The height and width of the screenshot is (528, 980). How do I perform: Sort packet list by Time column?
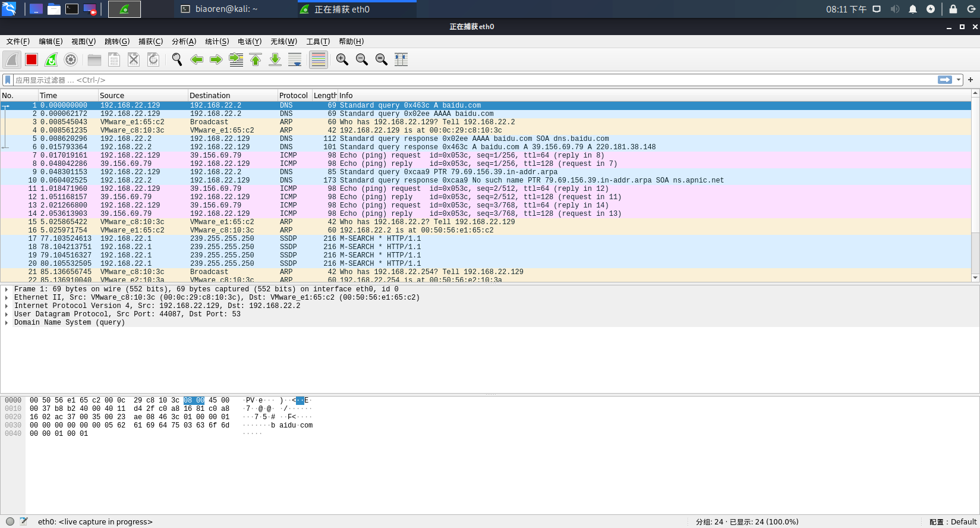click(68, 95)
